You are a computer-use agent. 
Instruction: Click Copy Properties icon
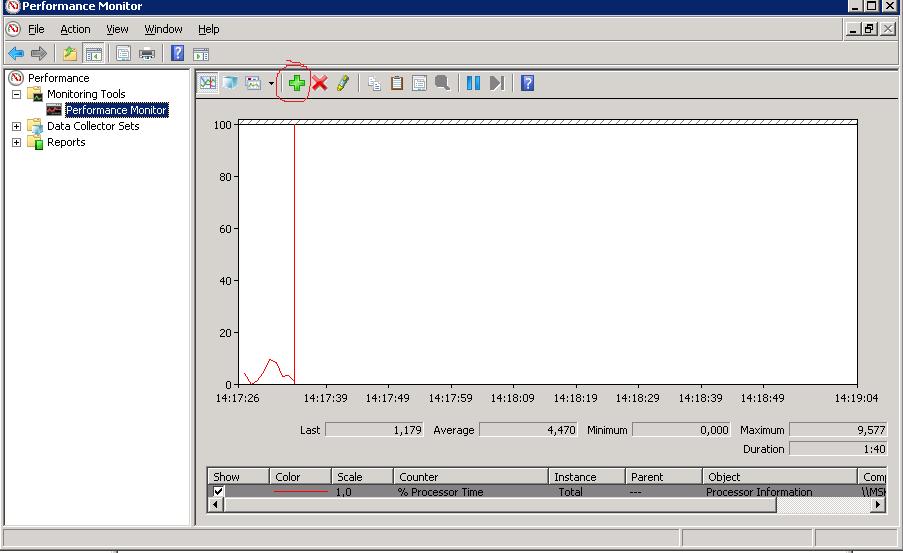point(374,84)
